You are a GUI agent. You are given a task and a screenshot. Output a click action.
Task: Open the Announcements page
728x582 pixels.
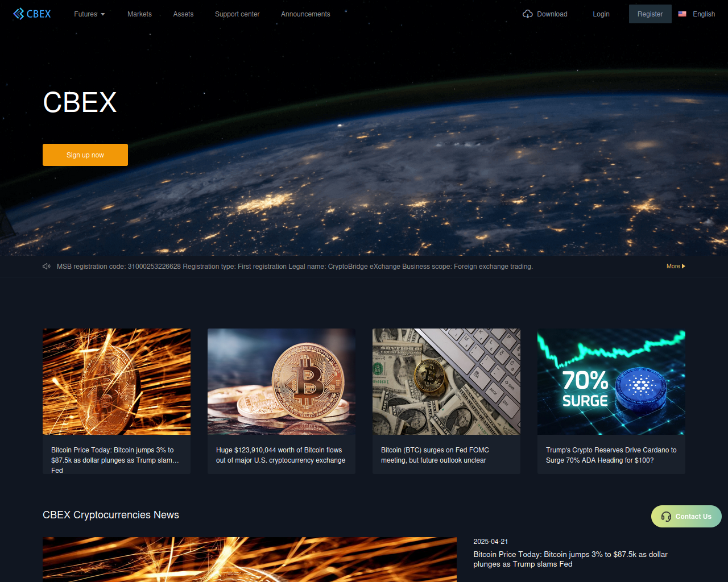click(x=305, y=14)
